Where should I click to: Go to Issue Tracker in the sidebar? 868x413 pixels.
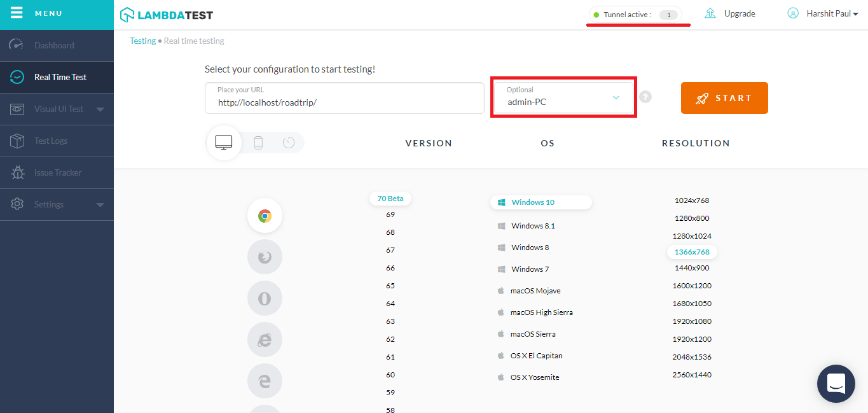[x=57, y=173]
